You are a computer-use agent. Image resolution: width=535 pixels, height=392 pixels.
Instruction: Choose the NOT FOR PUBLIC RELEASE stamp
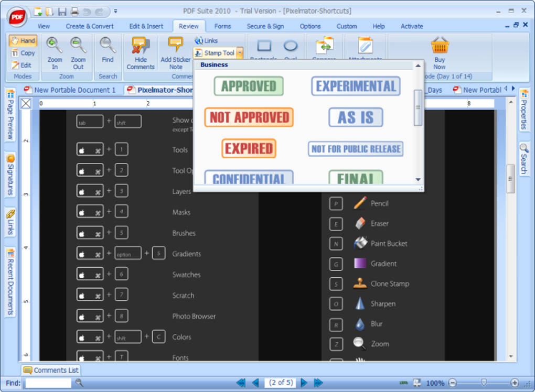tap(356, 149)
